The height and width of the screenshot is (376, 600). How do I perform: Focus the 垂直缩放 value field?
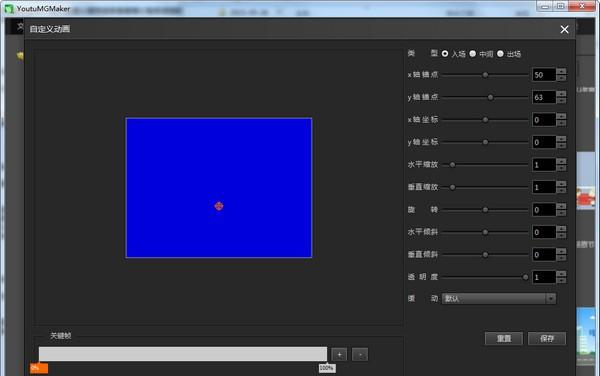pyautogui.click(x=544, y=187)
